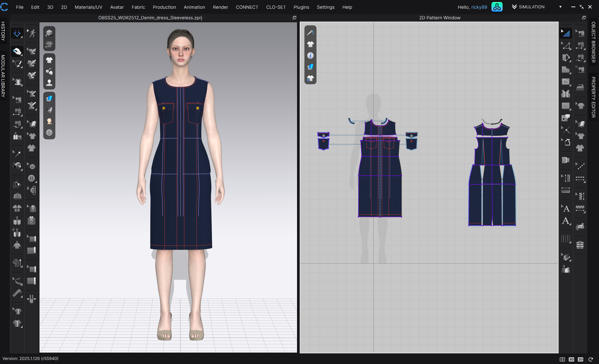Click the Steam iron tool
This screenshot has width=599, height=364.
580,87
